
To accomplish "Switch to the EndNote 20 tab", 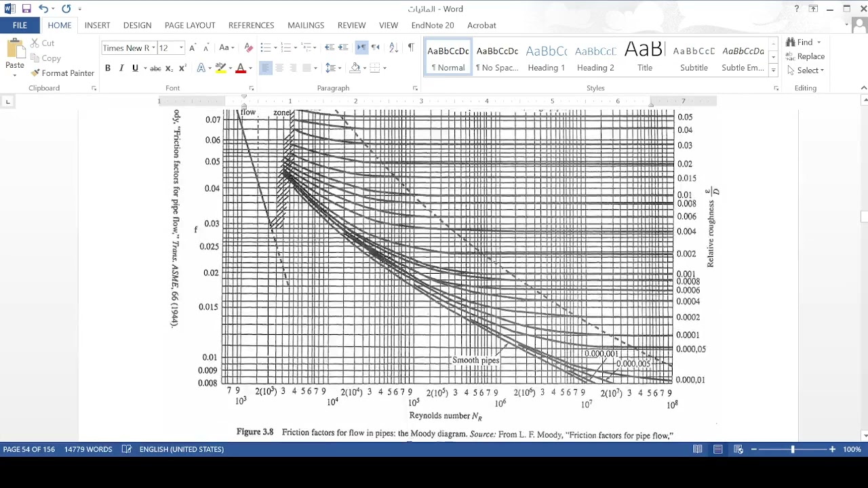I will point(433,25).
